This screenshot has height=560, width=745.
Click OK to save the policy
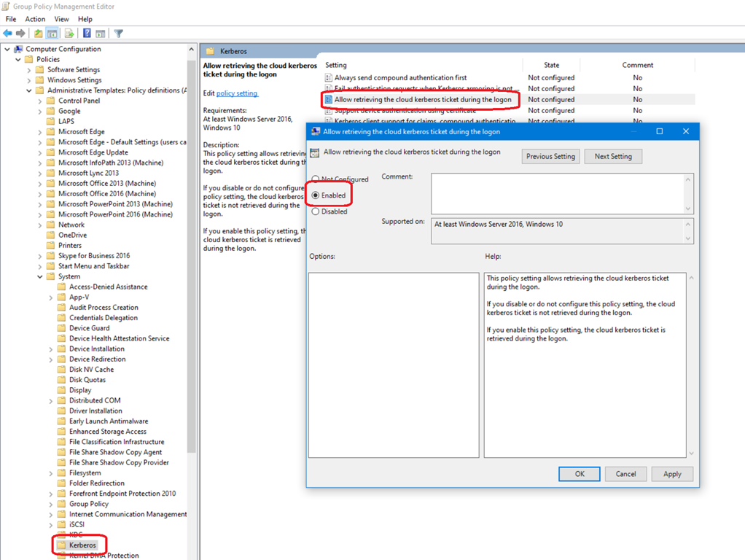click(580, 474)
